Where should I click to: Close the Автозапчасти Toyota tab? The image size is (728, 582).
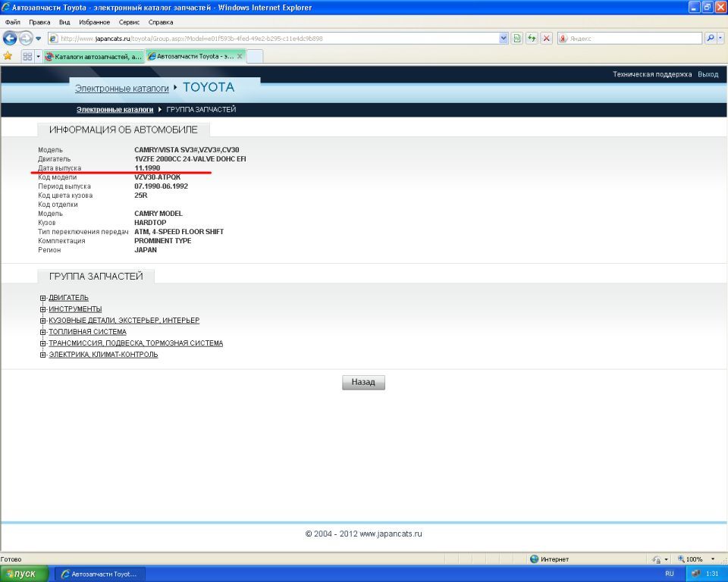tap(240, 56)
